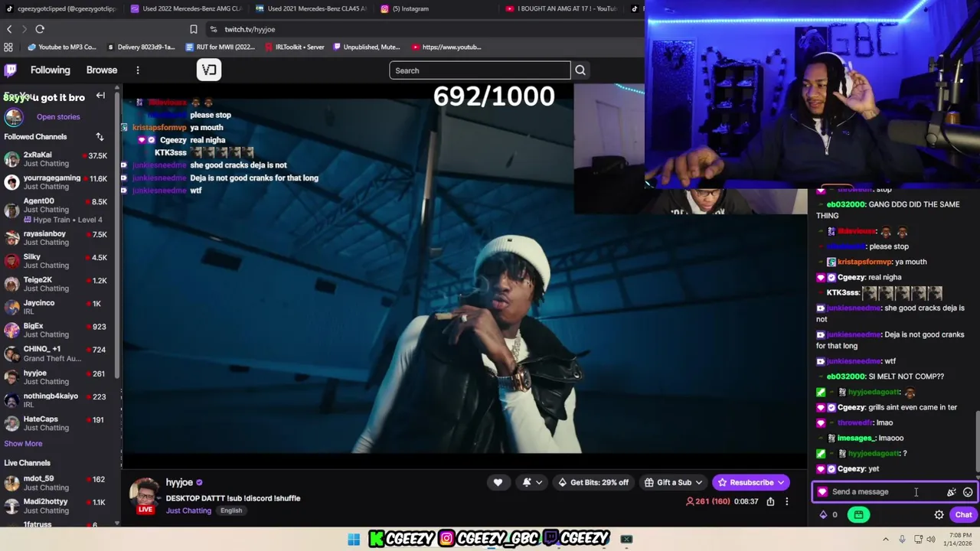Click the chat badge icon in message box
Screen dimensions: 980x551
(x=822, y=492)
